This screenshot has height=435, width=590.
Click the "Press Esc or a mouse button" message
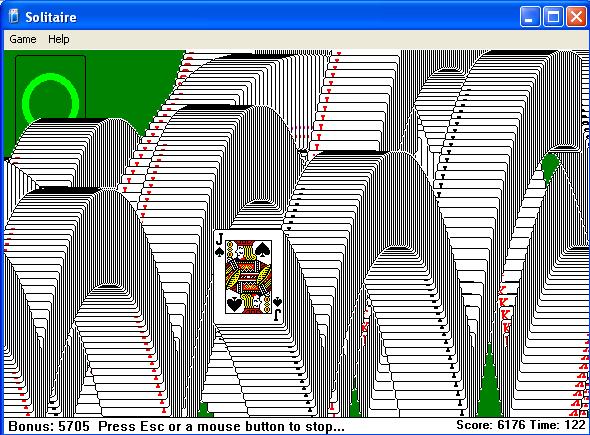221,426
